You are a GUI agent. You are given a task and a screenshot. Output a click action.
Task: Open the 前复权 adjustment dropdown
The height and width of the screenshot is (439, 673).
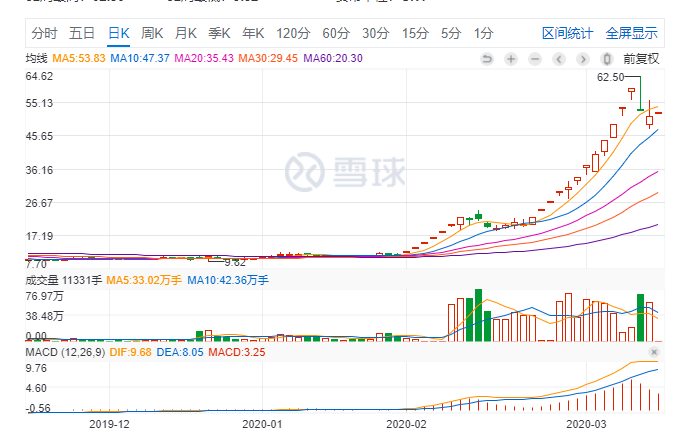point(641,58)
